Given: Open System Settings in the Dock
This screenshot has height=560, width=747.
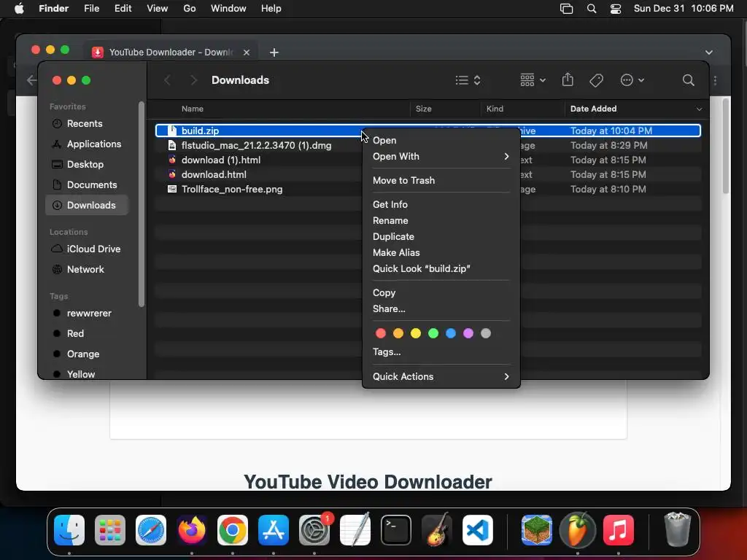Looking at the screenshot, I should point(314,530).
